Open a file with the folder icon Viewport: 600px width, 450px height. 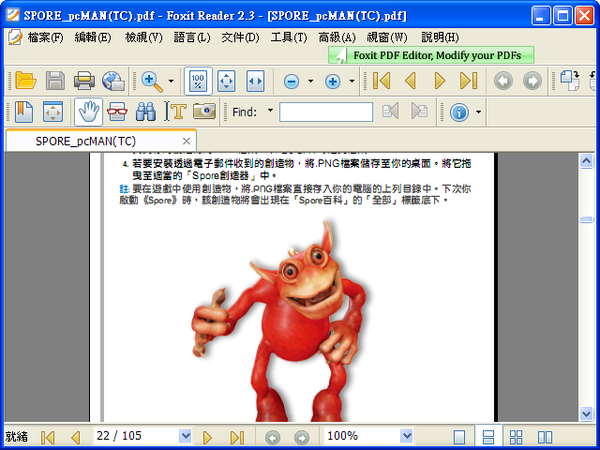pyautogui.click(x=26, y=81)
